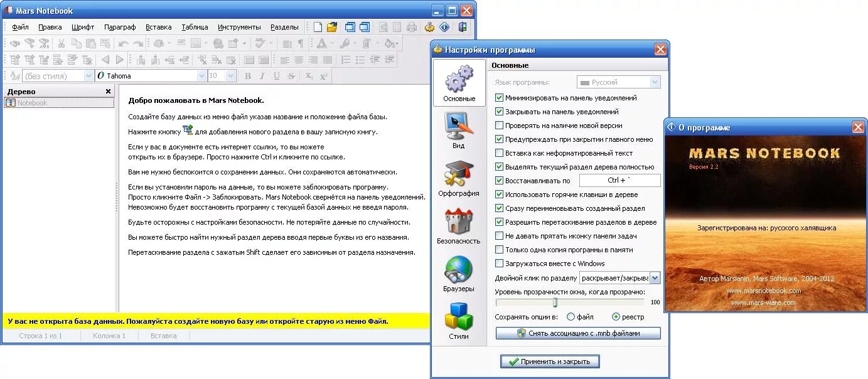Click 'Применить и закрыть' button
The width and height of the screenshot is (868, 379).
pyautogui.click(x=550, y=361)
